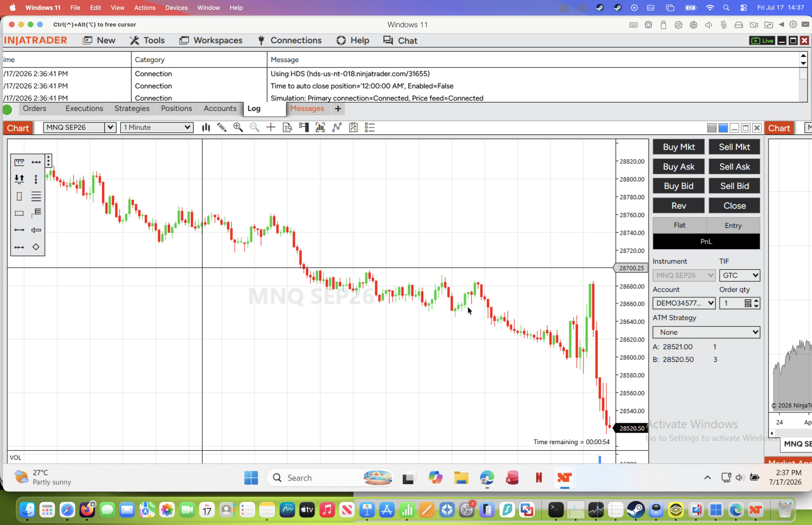Click the green connection status circle
This screenshot has width=812, height=525.
7,110
